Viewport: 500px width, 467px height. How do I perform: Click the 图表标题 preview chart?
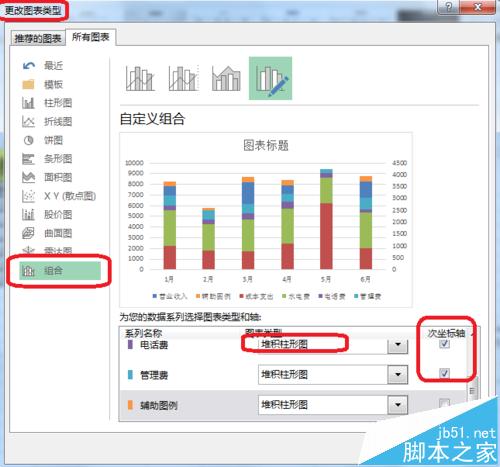pyautogui.click(x=266, y=220)
